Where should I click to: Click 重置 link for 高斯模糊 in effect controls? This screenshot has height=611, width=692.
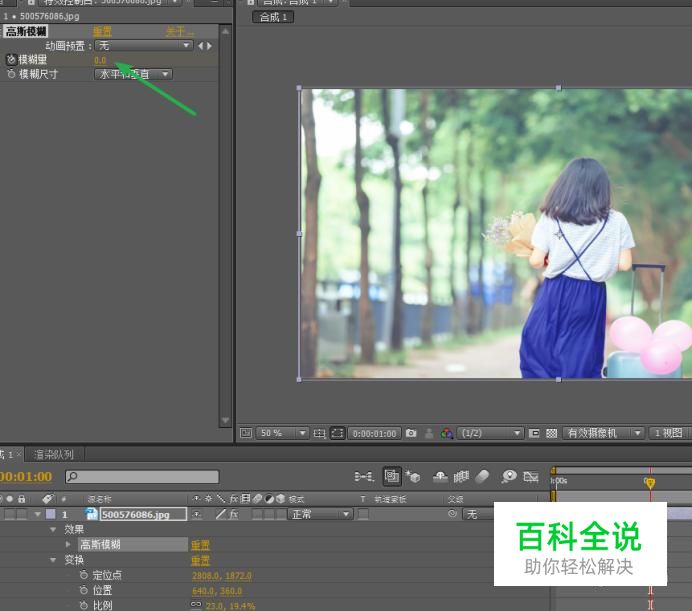click(102, 31)
